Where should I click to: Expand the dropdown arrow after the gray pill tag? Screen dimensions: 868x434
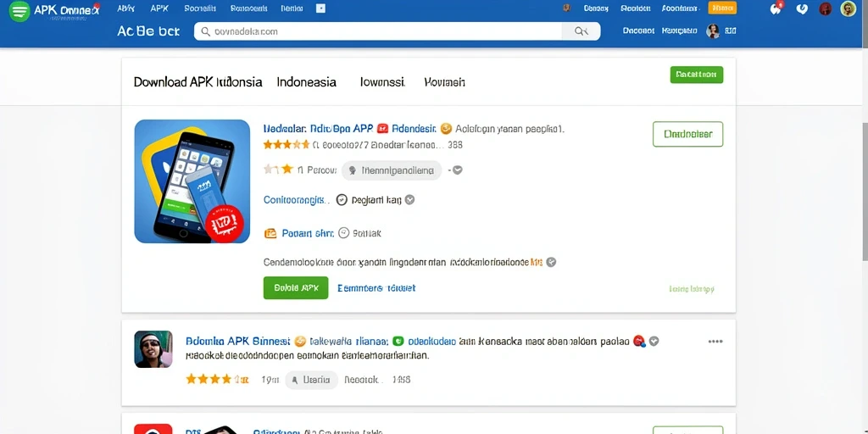coord(457,170)
